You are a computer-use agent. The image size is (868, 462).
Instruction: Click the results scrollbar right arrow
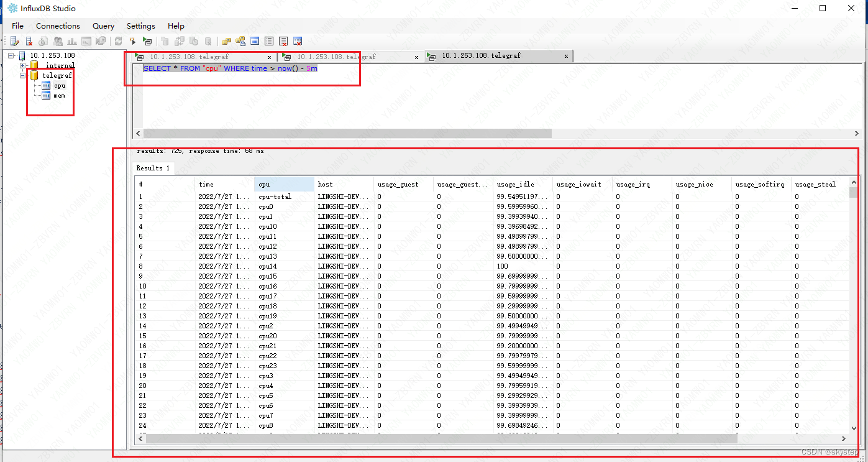pyautogui.click(x=844, y=438)
